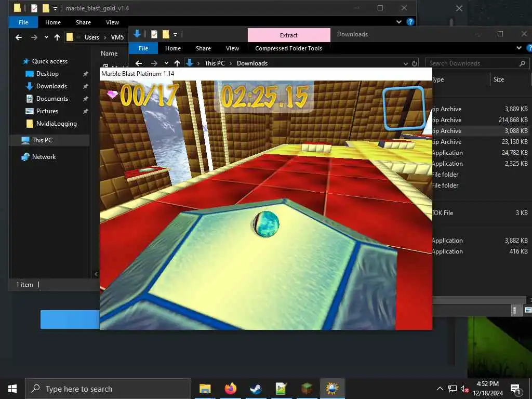Select the 24,782 KB Application row
The image size is (532, 399).
click(481, 153)
